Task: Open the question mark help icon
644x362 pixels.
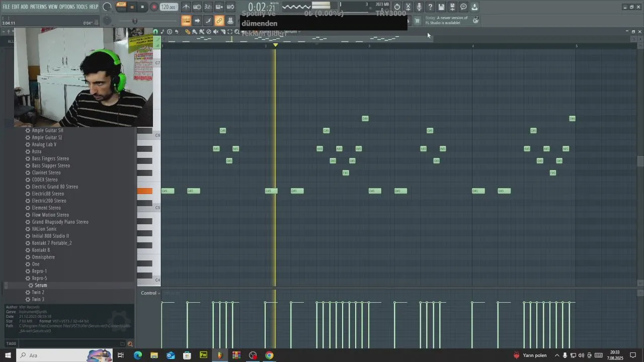Action: point(430,7)
